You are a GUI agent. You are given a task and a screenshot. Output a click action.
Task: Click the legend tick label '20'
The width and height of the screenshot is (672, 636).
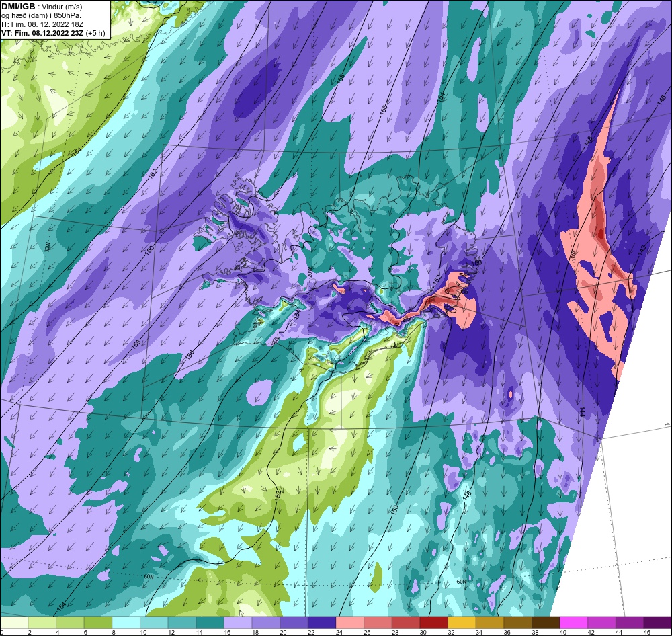[284, 632]
